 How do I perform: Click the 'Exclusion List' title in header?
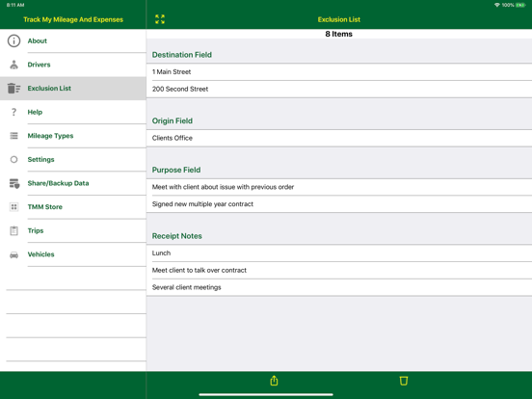click(x=339, y=19)
